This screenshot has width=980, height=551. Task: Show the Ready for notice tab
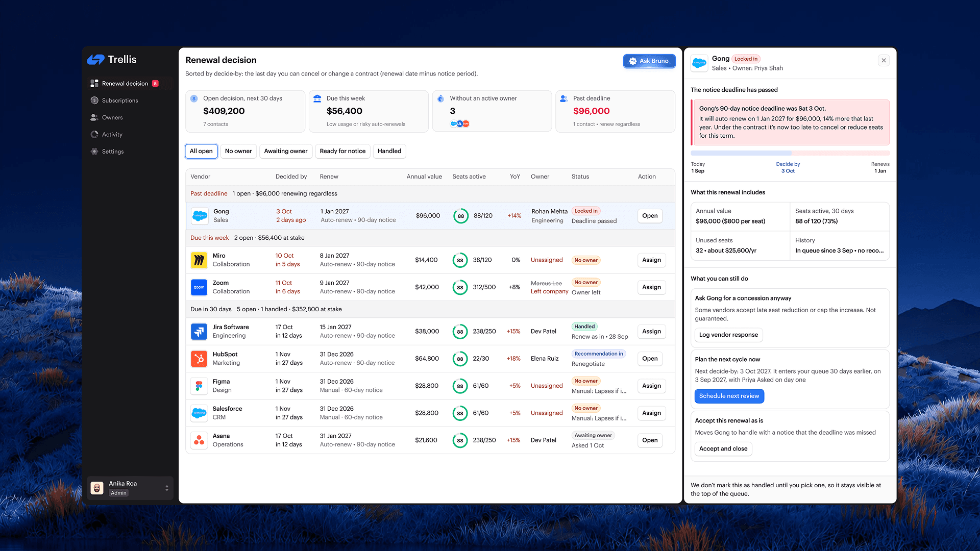tap(342, 151)
